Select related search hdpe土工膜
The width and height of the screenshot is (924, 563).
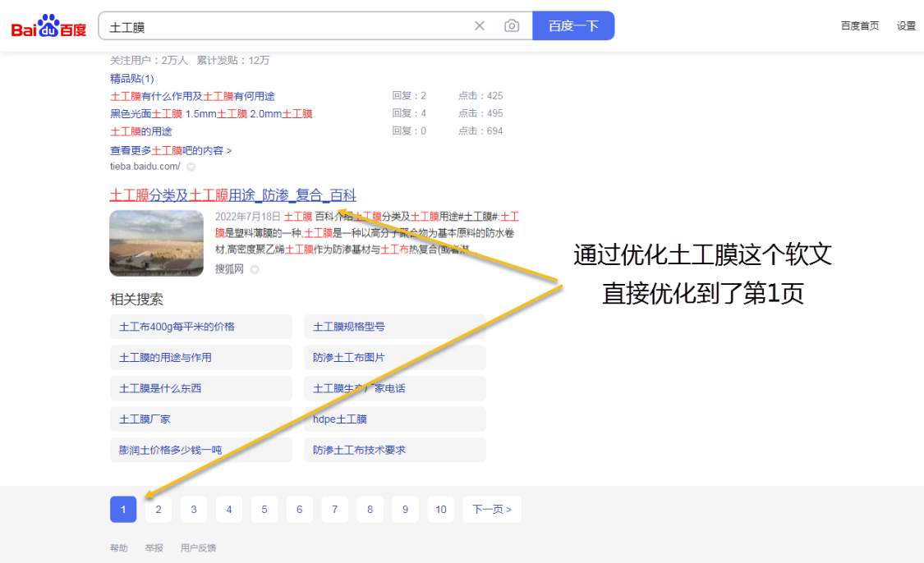coord(340,419)
